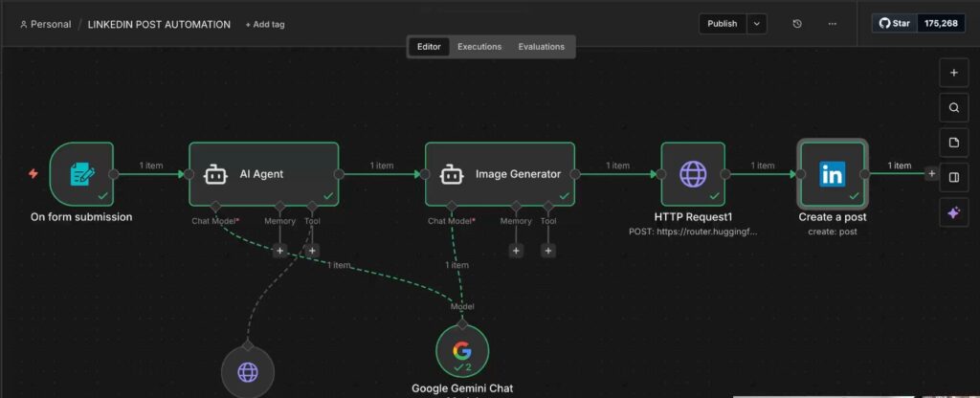This screenshot has height=398, width=980.
Task: Select the AI Agent node
Action: pos(263,174)
